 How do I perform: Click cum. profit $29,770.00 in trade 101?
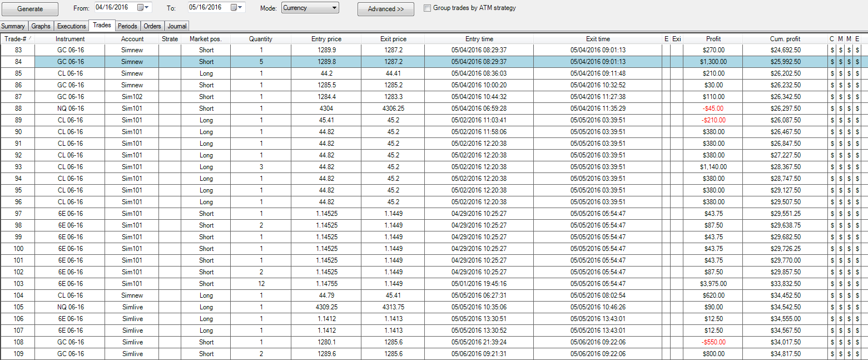coord(785,260)
